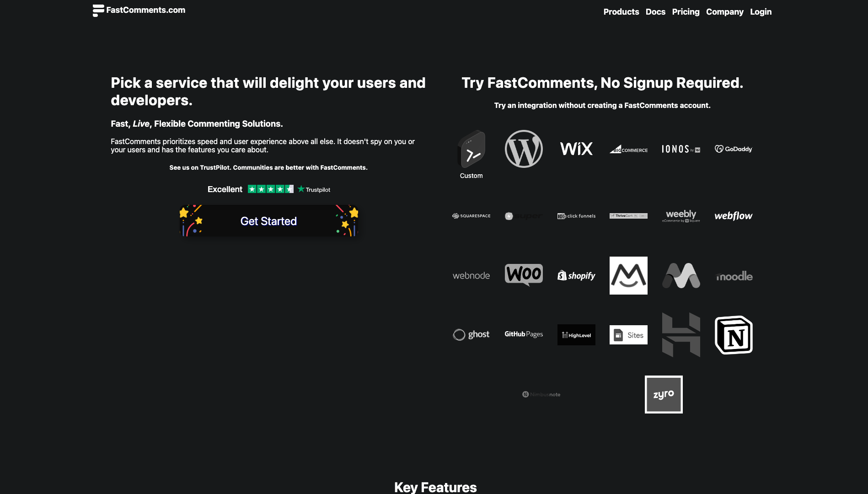This screenshot has height=494, width=868.
Task: Open the Pricing page
Action: click(686, 12)
